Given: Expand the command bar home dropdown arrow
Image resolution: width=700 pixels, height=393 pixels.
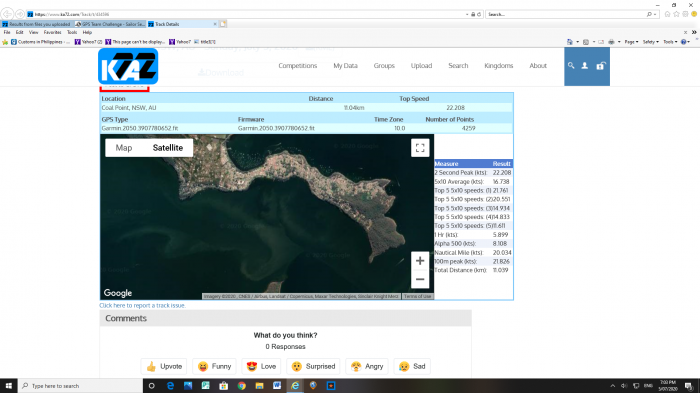Looking at the screenshot, I should [578, 42].
